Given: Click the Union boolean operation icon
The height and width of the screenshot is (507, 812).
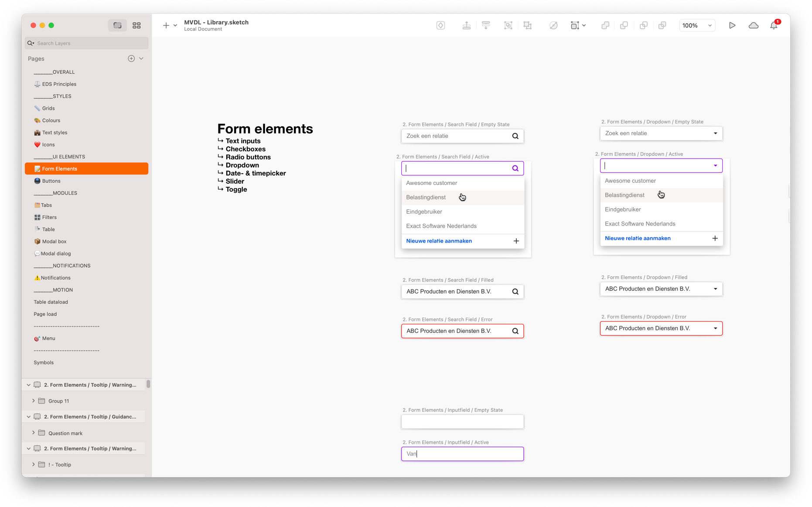Looking at the screenshot, I should tap(605, 25).
